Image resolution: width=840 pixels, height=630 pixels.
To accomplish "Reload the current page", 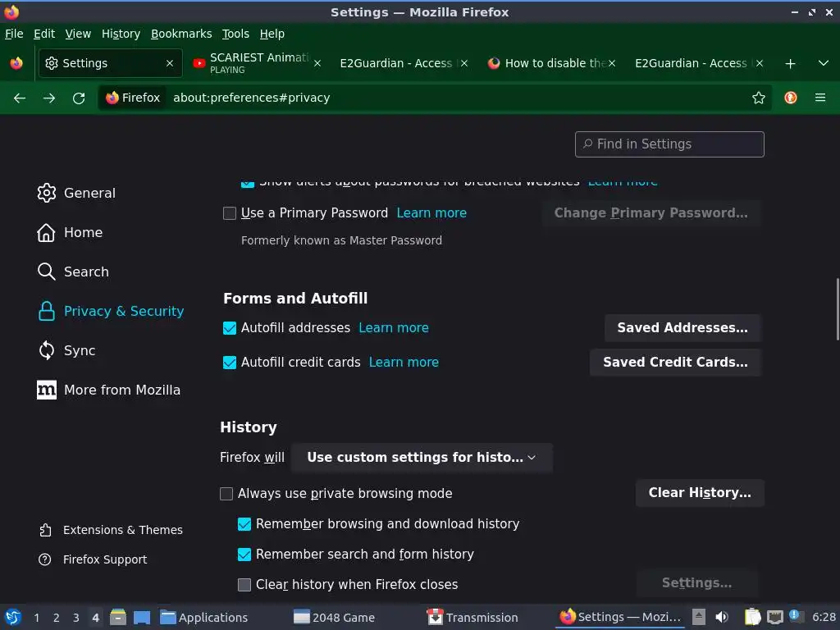I will coord(79,98).
